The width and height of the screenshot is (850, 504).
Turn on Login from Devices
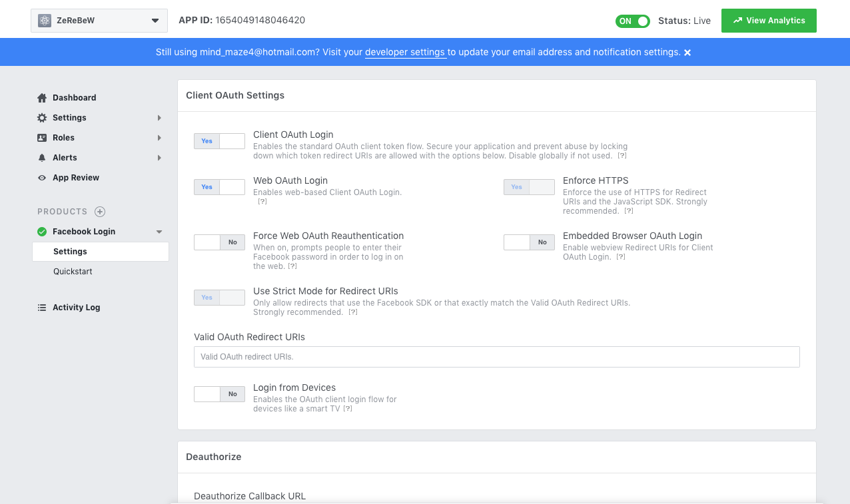click(x=219, y=394)
